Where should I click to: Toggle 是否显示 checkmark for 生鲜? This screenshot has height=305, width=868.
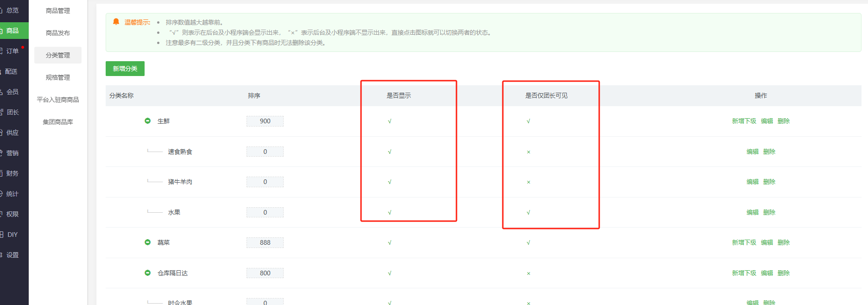[389, 121]
